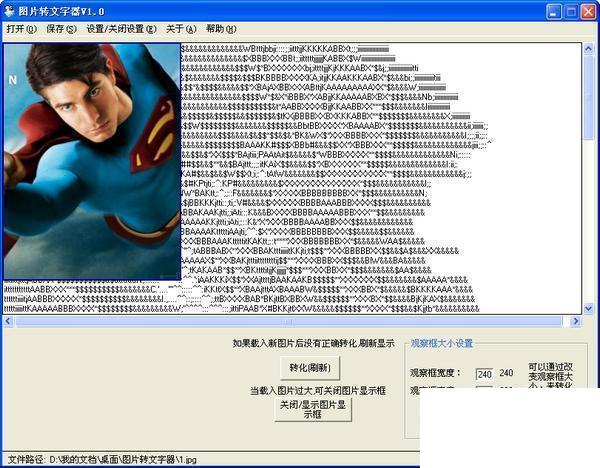Click the 转化(刷新) button
600x468 pixels.
pos(310,368)
